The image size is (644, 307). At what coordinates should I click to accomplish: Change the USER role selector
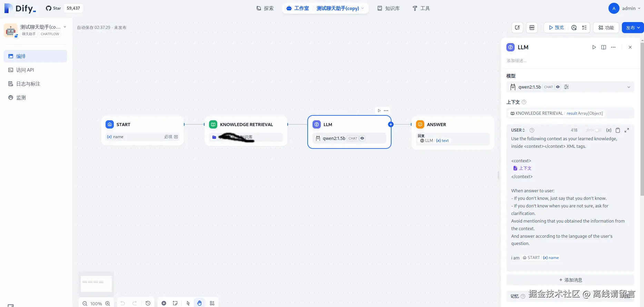pos(518,130)
